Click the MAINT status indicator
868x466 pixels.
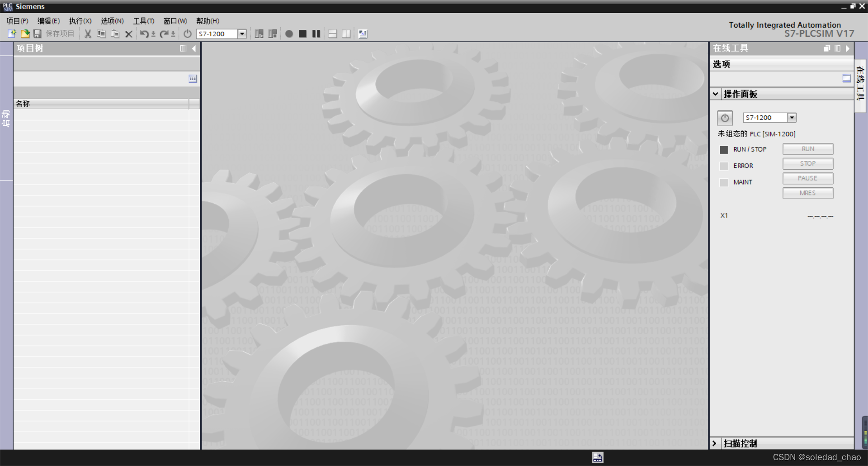724,182
